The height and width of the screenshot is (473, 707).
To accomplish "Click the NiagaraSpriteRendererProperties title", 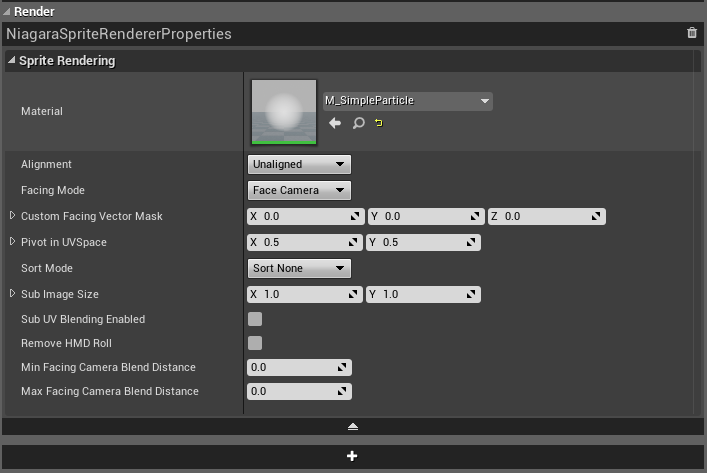I will click(119, 34).
